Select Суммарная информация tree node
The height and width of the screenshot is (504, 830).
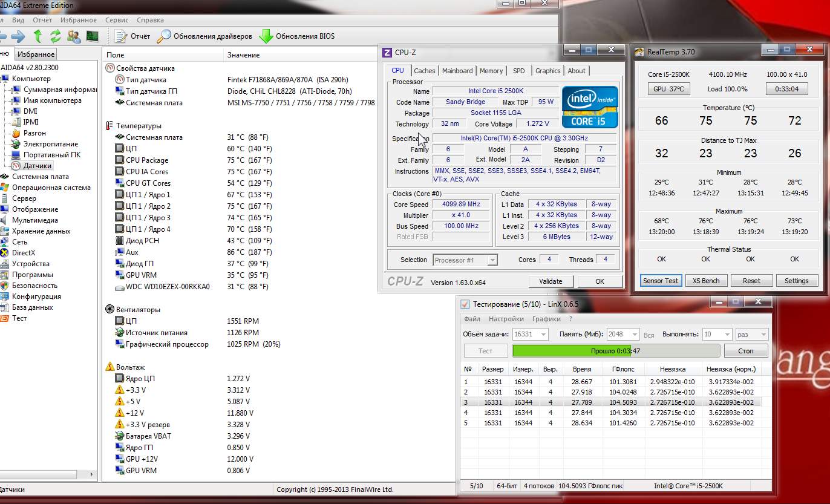point(54,90)
